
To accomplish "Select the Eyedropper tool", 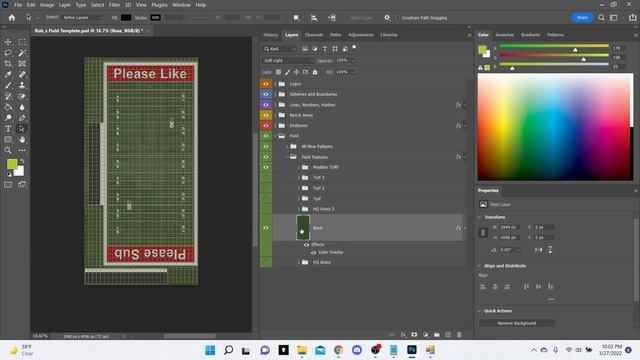I will click(x=8, y=74).
